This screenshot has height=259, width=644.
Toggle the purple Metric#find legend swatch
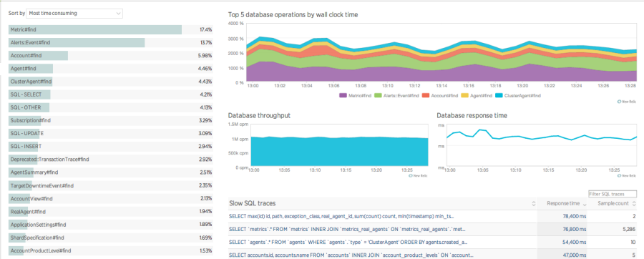[x=343, y=96]
